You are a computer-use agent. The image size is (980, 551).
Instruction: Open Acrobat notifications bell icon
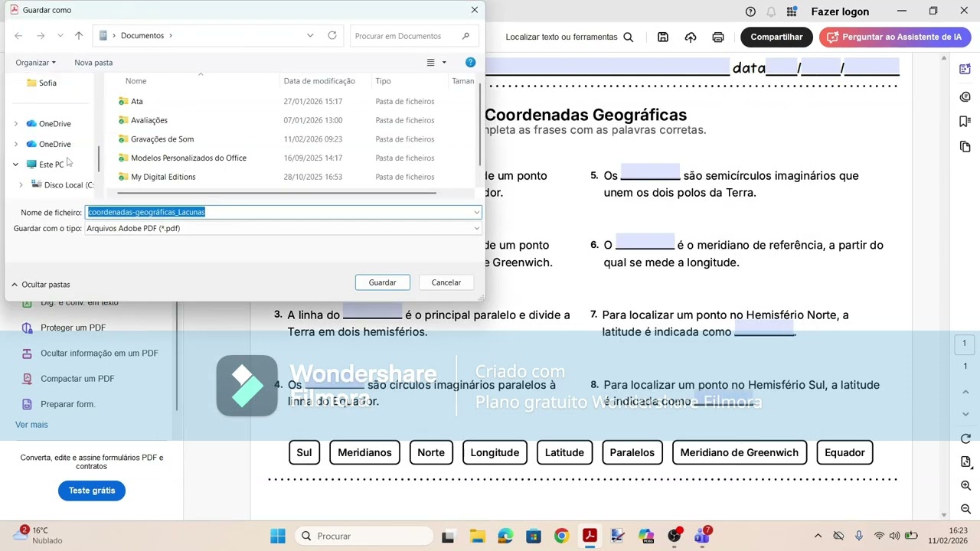[x=771, y=11]
